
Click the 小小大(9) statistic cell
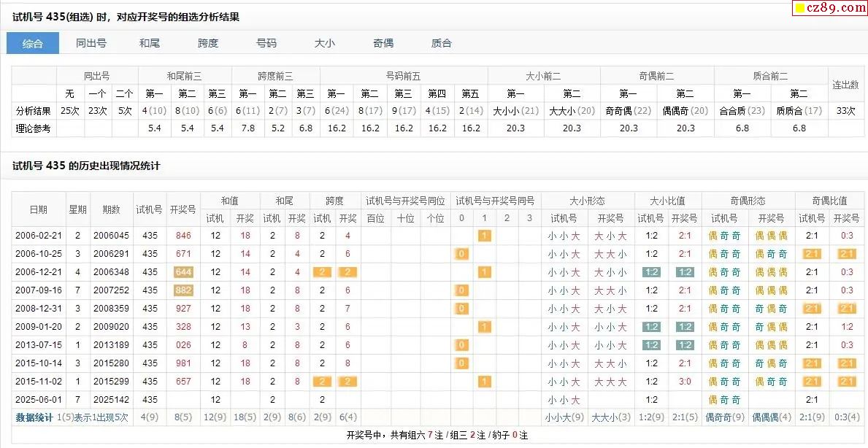pyautogui.click(x=564, y=417)
